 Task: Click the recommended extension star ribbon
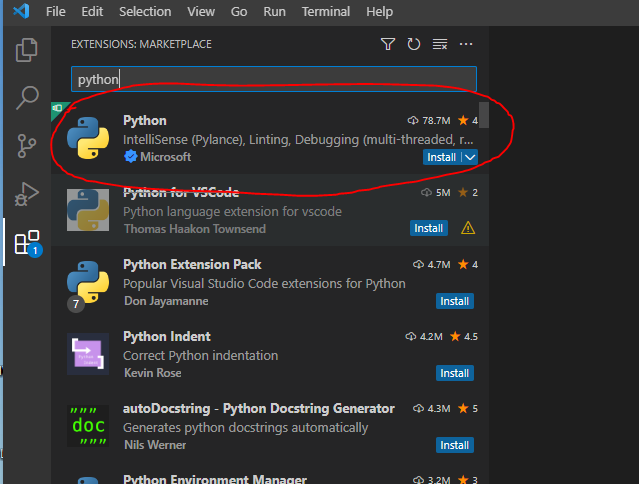coord(58,109)
